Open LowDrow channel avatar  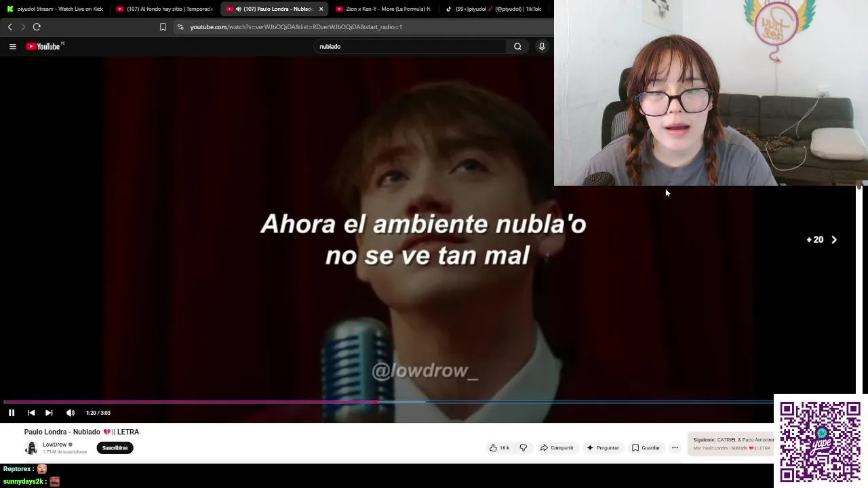[x=31, y=448]
